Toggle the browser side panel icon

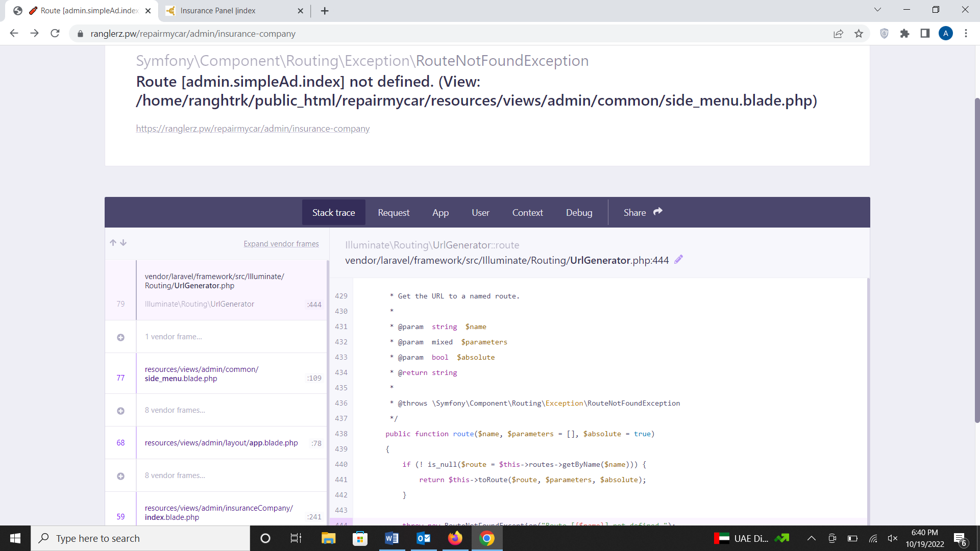click(925, 34)
